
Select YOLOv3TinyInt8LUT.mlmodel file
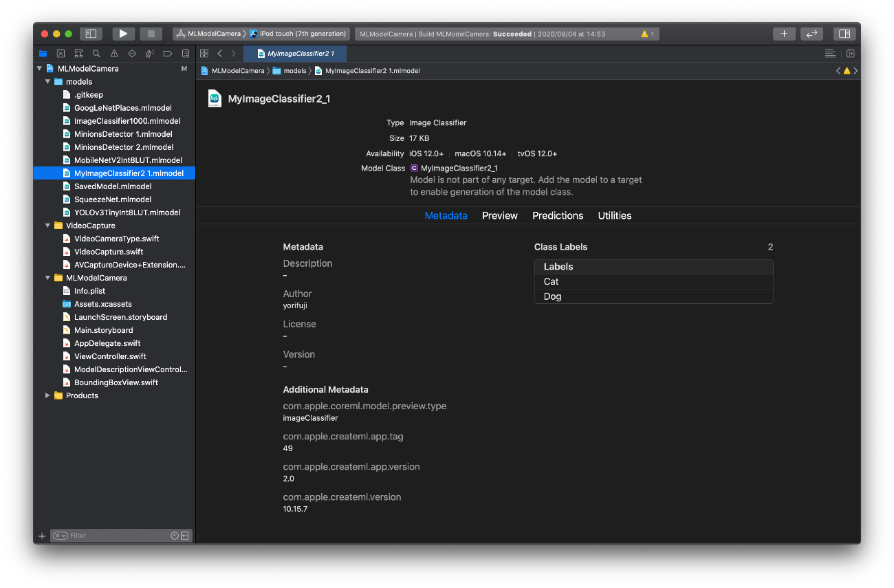127,213
